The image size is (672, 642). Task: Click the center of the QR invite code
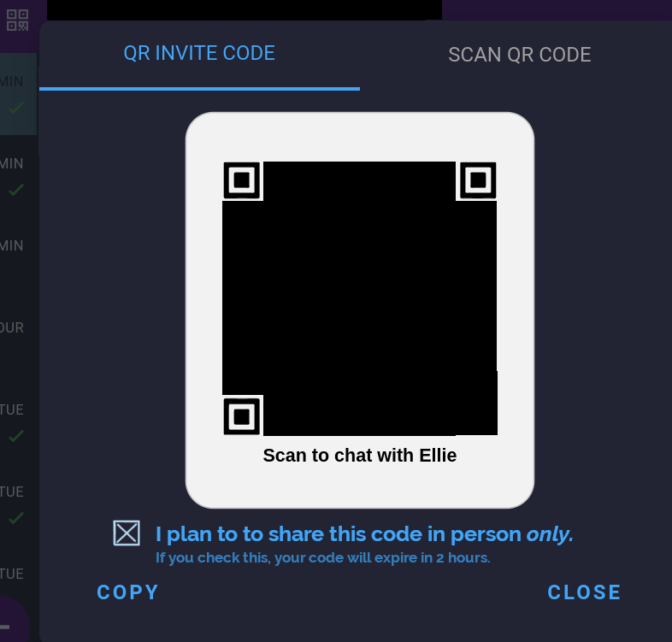pyautogui.click(x=360, y=298)
